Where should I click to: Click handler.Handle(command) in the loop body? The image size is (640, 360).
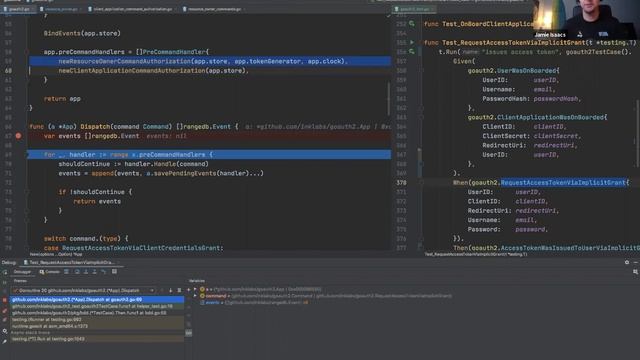[168, 164]
